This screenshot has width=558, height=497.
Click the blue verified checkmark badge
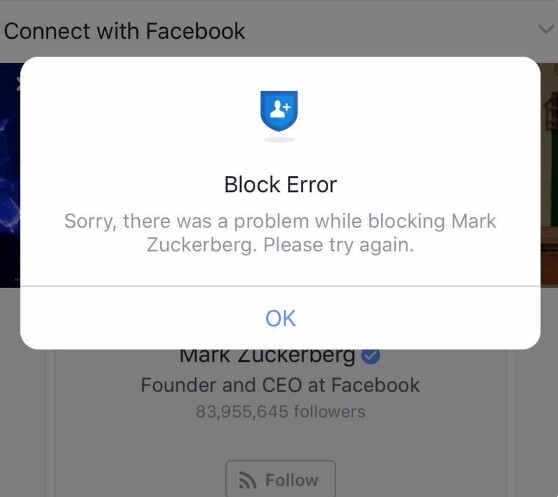[x=370, y=356]
